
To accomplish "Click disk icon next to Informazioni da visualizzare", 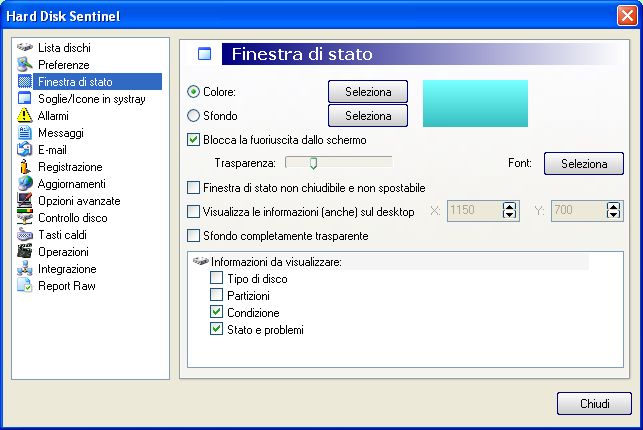I will pos(201,261).
